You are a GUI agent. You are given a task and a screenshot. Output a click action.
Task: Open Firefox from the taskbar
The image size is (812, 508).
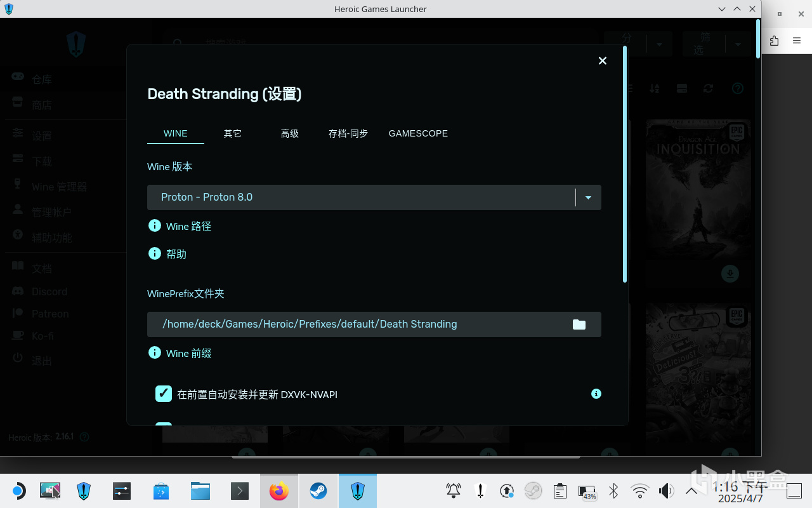pyautogui.click(x=279, y=491)
